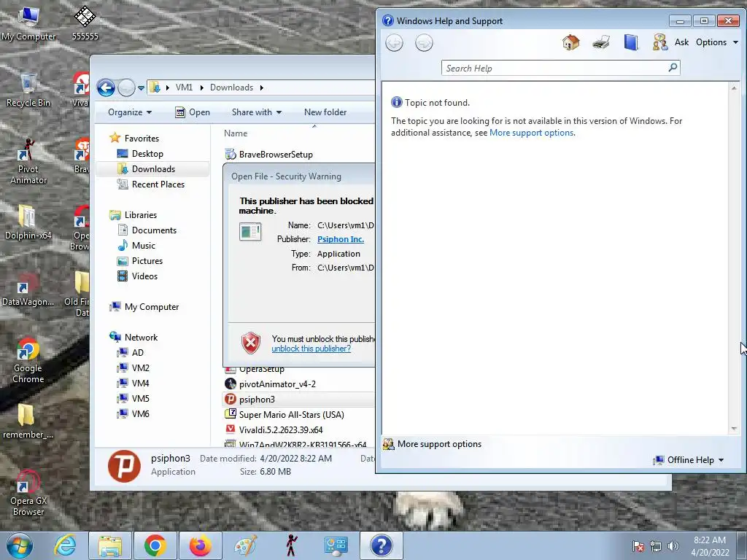
Task: Select Libraries in navigation pane
Action: pyautogui.click(x=141, y=215)
